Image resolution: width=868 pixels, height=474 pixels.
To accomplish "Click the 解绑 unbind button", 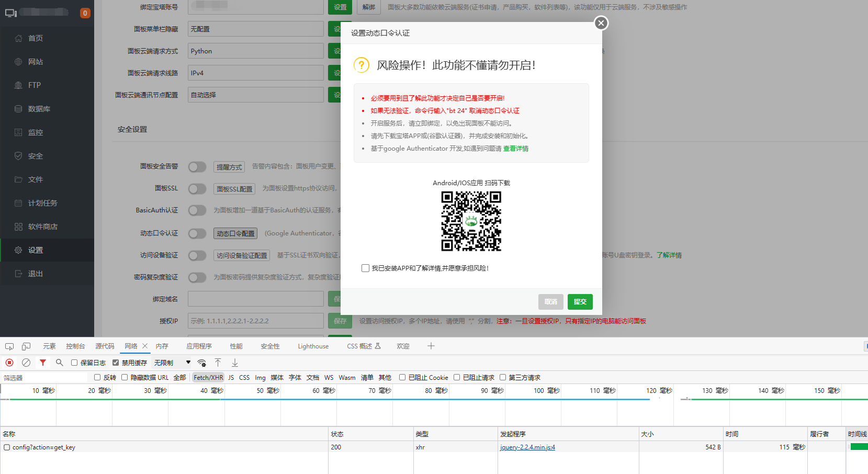I will [369, 7].
